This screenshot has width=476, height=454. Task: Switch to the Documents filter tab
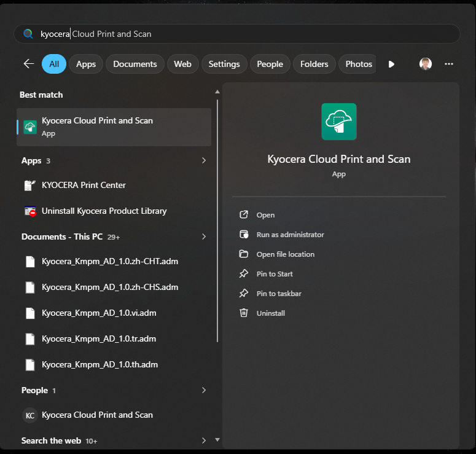[x=135, y=64]
